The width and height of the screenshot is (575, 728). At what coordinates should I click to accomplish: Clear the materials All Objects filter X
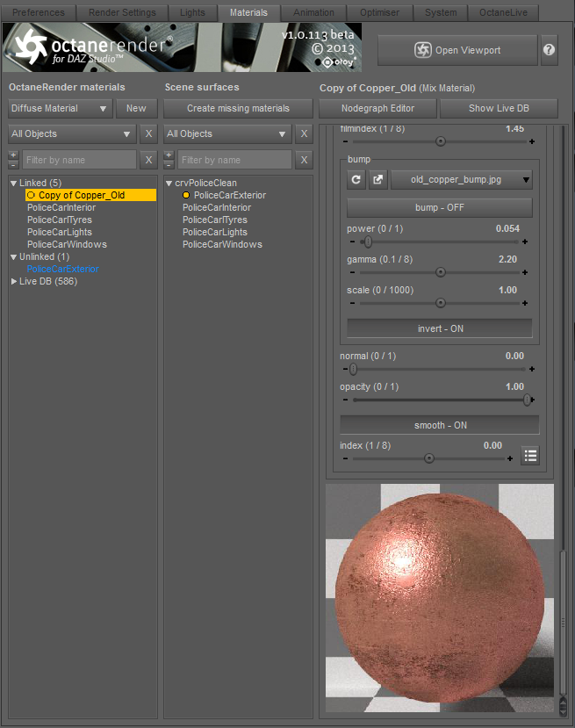click(x=148, y=133)
